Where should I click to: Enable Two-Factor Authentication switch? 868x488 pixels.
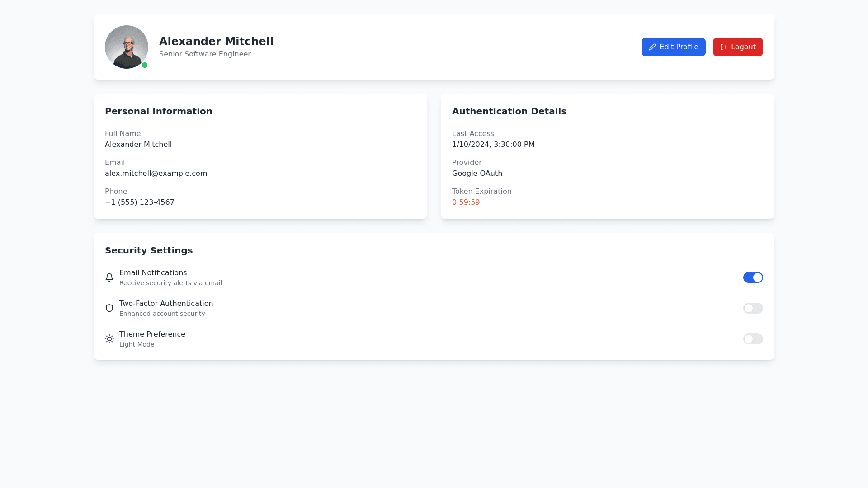pos(753,308)
